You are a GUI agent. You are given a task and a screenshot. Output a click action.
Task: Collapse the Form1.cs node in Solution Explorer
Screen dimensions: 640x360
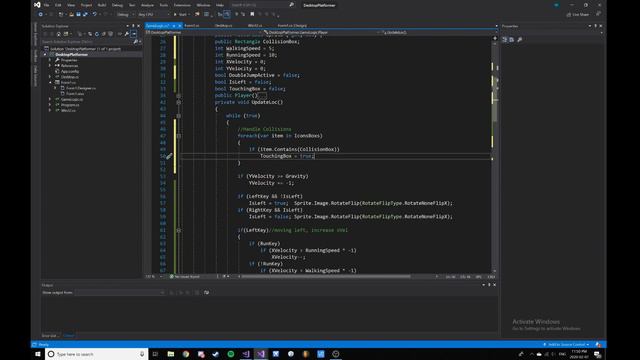[x=50, y=82]
